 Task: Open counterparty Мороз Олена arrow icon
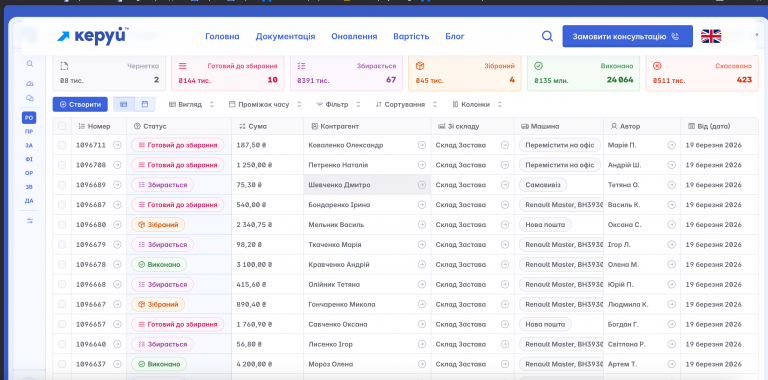click(x=422, y=364)
